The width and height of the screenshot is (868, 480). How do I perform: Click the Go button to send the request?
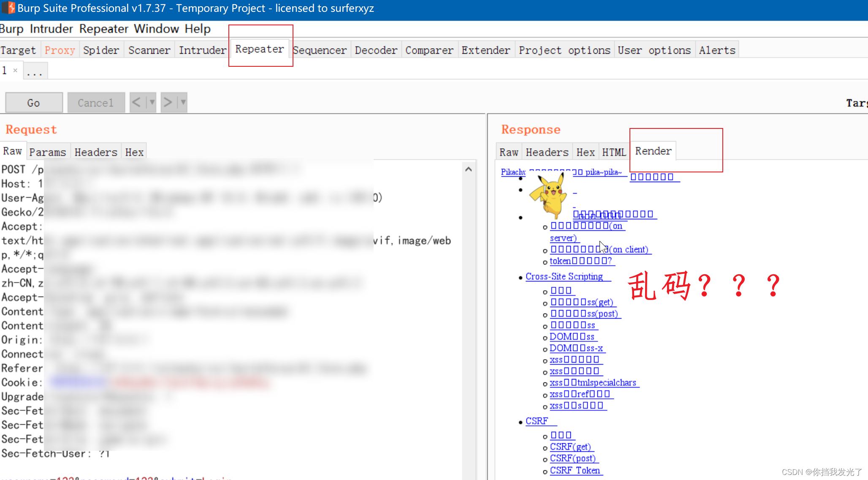coord(33,102)
